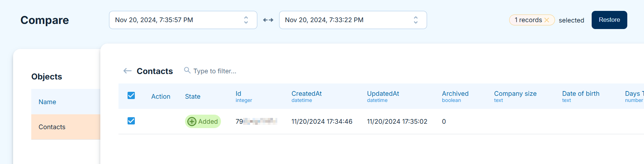Open the 7:33:22 PM snapshot dropdown
644x164 pixels.
point(353,20)
